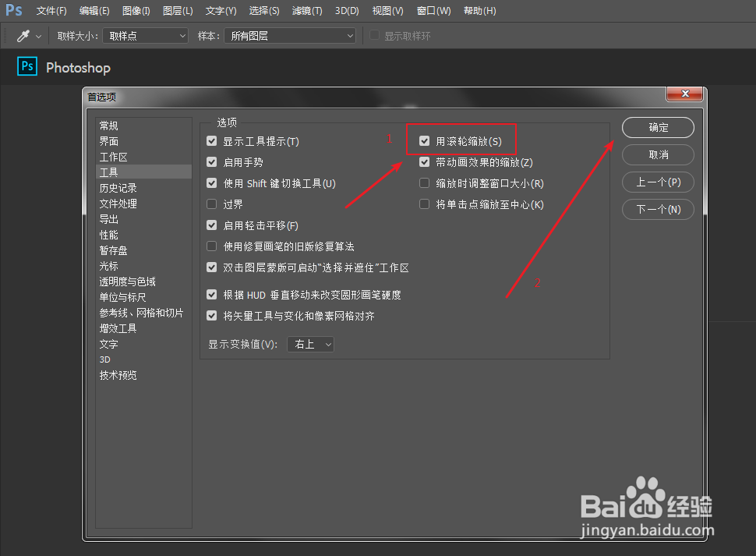This screenshot has width=756, height=556.
Task: Open the 编辑(E) menu
Action: point(94,11)
